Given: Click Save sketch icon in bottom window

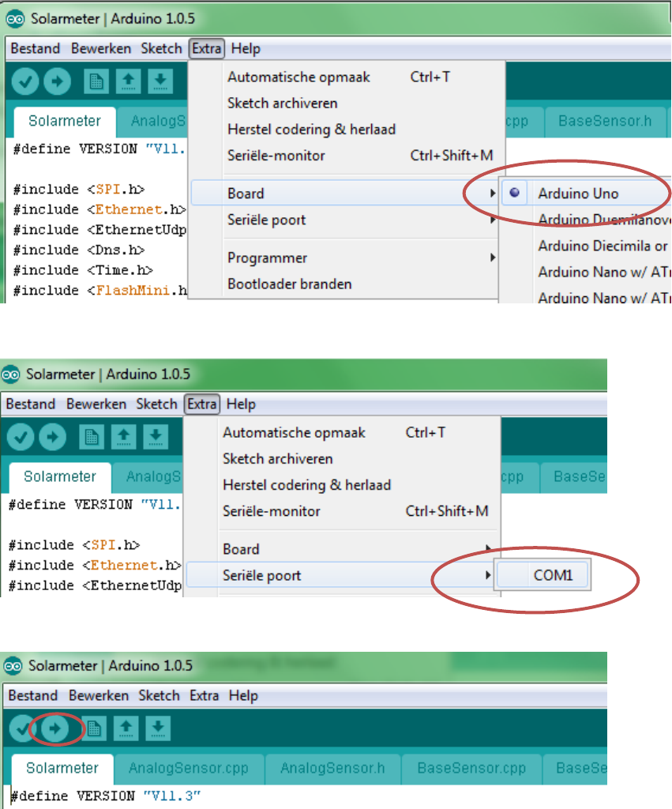Looking at the screenshot, I should 158,728.
